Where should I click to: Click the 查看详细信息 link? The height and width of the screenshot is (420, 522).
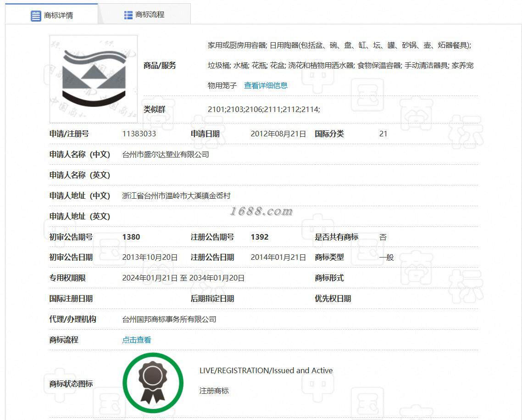(266, 85)
